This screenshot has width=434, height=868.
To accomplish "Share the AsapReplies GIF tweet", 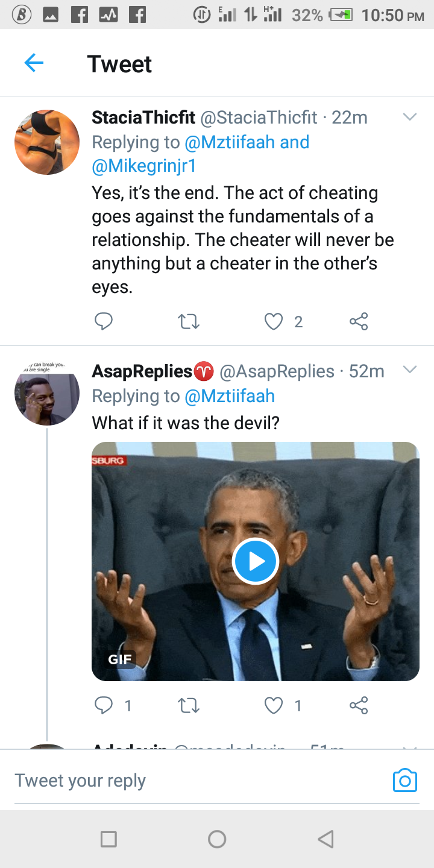I will click(359, 705).
